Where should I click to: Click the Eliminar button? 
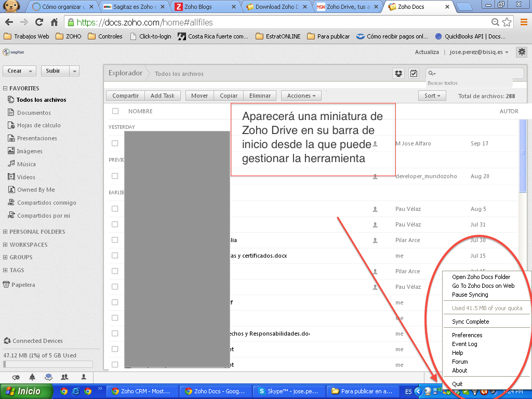click(x=260, y=96)
